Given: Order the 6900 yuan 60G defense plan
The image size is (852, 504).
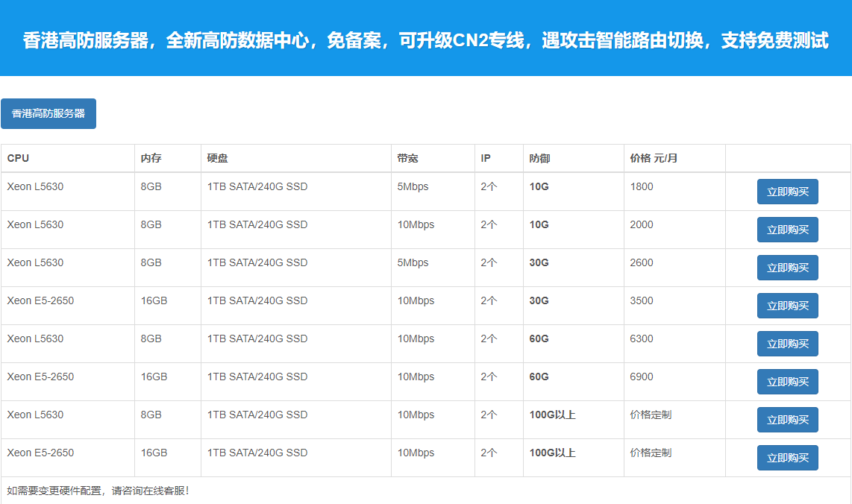Looking at the screenshot, I should [787, 382].
